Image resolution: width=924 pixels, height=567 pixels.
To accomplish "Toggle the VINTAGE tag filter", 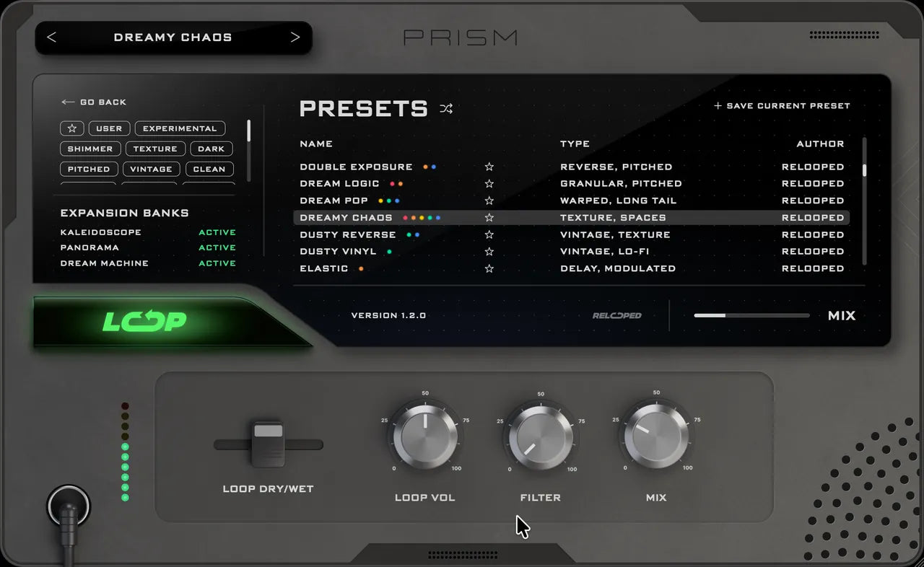I will (151, 169).
